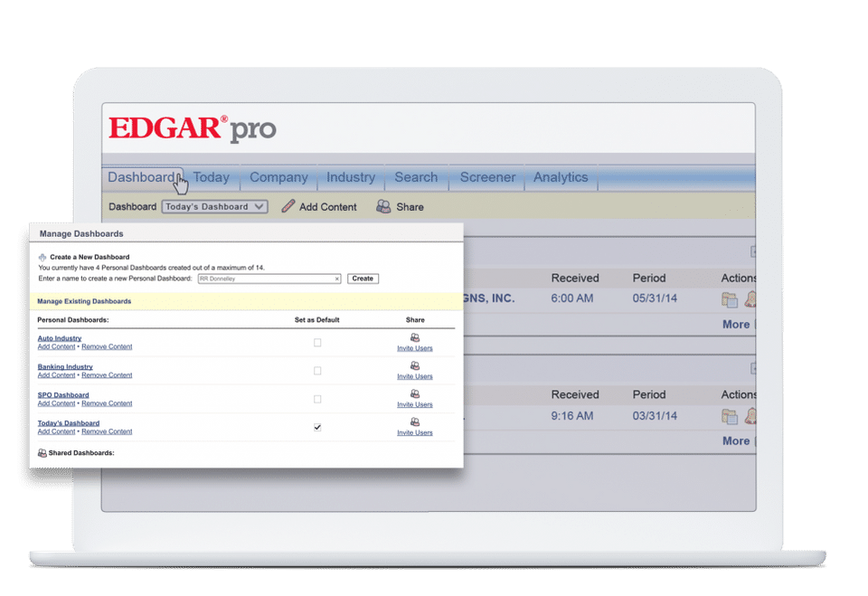Click the Share users icon in toolbar
The image size is (868, 596).
[x=383, y=206]
